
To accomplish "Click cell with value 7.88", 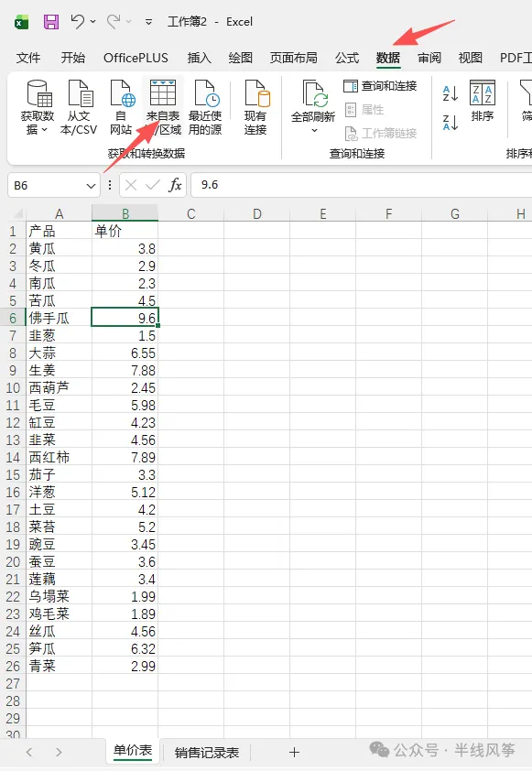I will pyautogui.click(x=125, y=370).
